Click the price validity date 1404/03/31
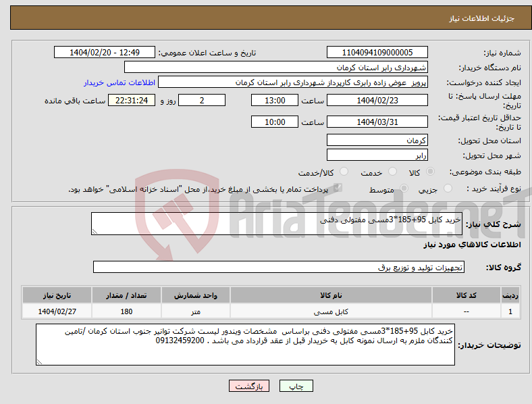The height and width of the screenshot is (404, 532). [x=377, y=122]
